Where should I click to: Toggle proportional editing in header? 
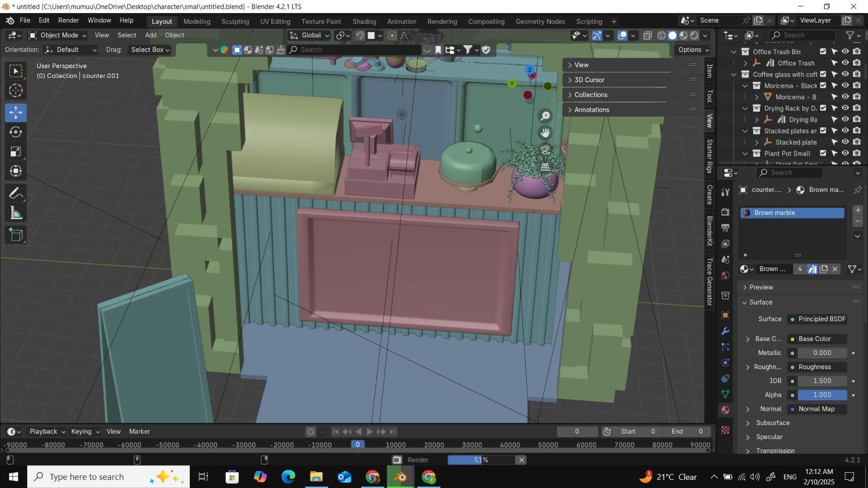[x=392, y=35]
